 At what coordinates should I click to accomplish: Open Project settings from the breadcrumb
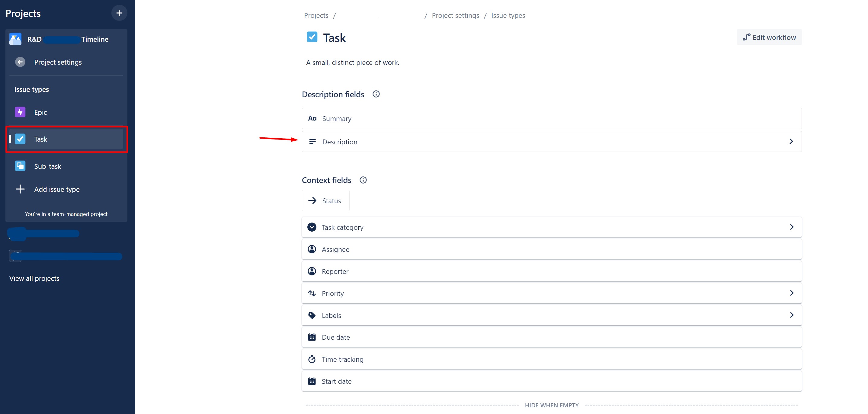pos(455,15)
